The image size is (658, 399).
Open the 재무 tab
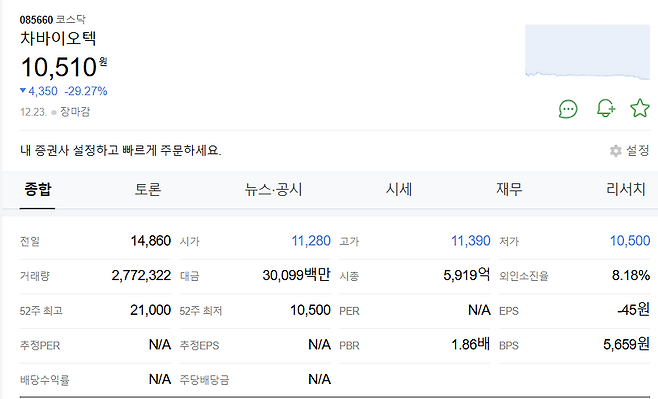tap(509, 189)
